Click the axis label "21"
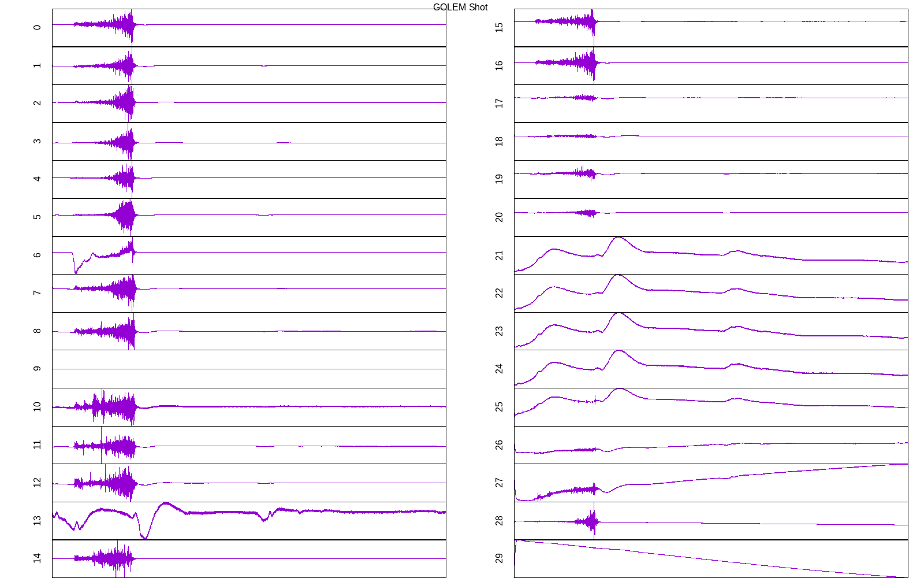 [x=500, y=255]
